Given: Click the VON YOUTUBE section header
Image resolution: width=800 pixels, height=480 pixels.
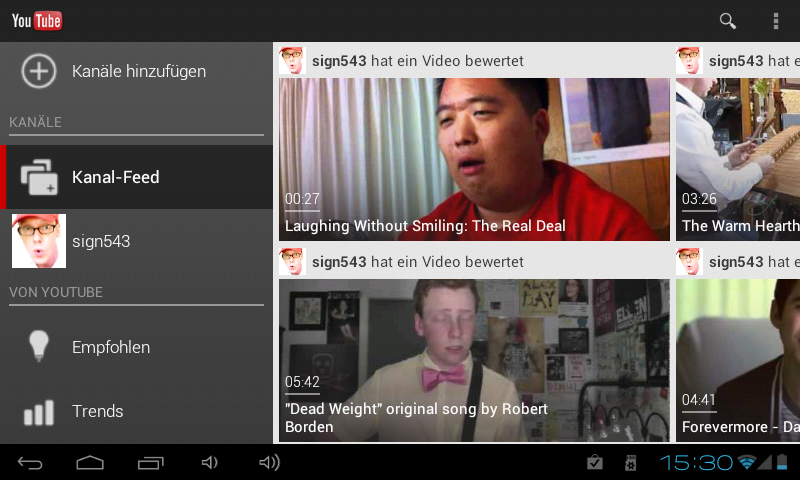Looking at the screenshot, I should click(x=56, y=292).
